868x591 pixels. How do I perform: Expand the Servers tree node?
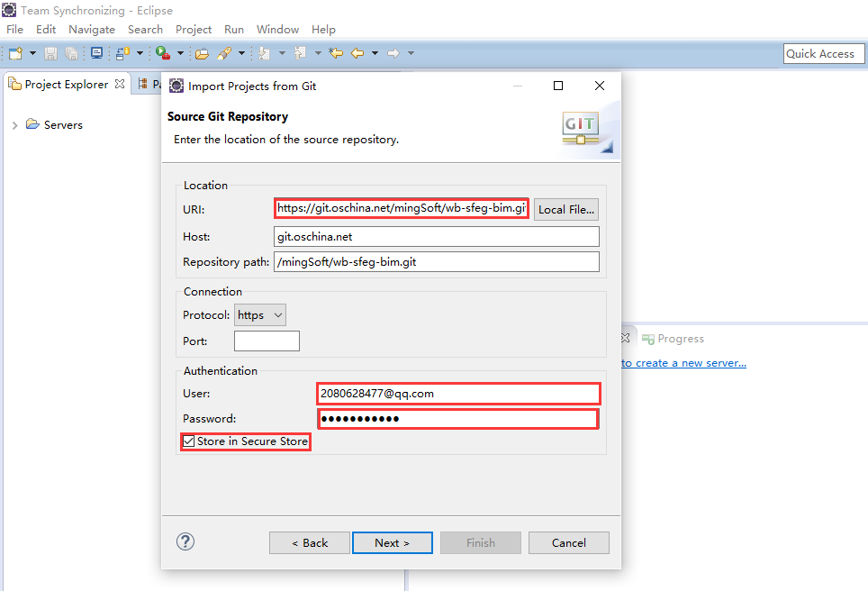click(15, 125)
